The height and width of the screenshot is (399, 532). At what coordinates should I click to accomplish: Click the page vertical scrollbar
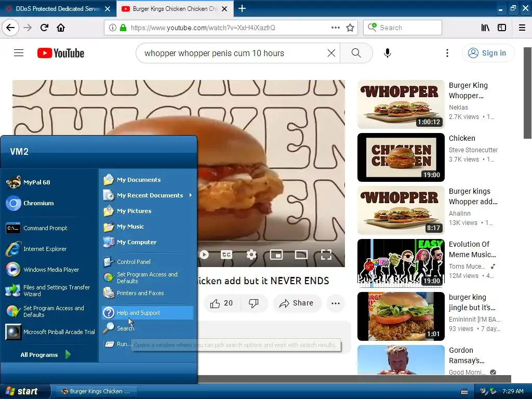click(x=528, y=93)
